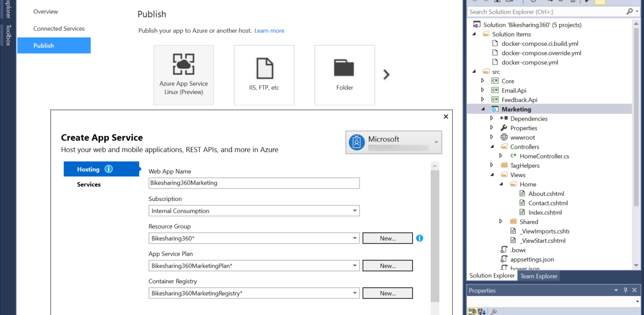Open the Subscription dropdown
The width and height of the screenshot is (644, 315).
[355, 211]
